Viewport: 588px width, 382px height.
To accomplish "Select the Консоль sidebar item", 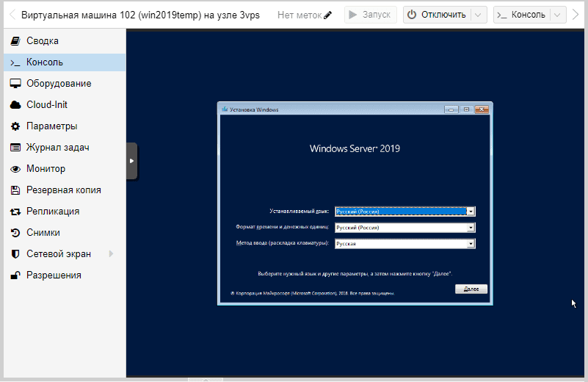I will point(65,62).
